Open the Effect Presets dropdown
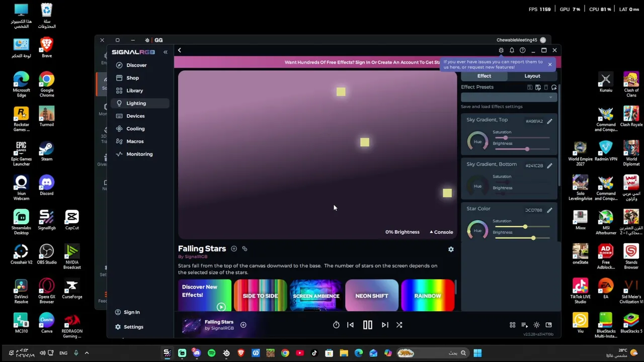Screen dimensions: 644x362 click(509, 97)
